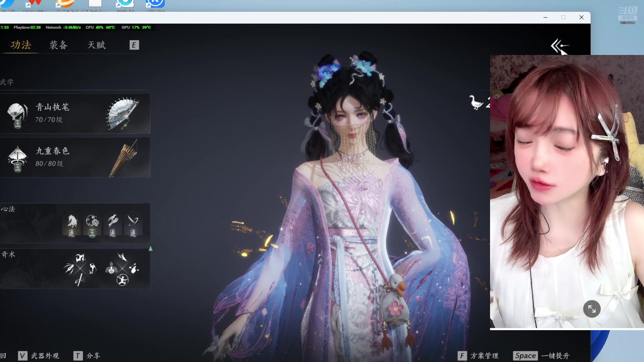The image size is (644, 362).
Task: Click the white desktop shortcut icon
Action: pyautogui.click(x=95, y=3)
